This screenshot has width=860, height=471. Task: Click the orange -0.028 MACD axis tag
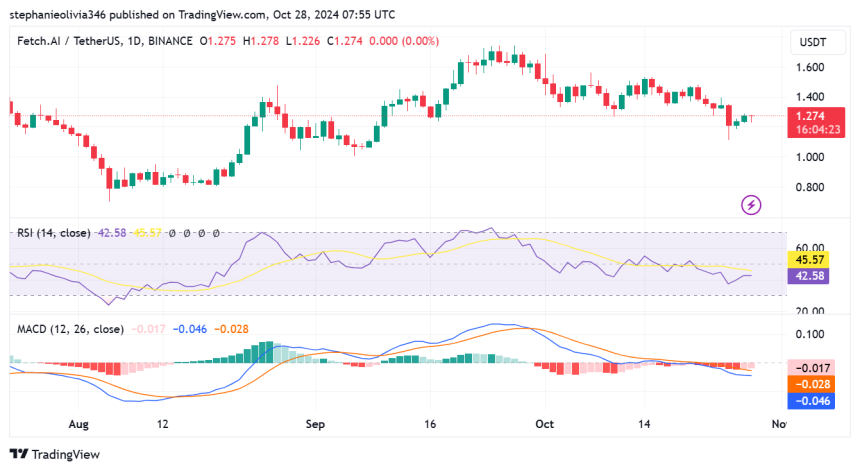811,384
